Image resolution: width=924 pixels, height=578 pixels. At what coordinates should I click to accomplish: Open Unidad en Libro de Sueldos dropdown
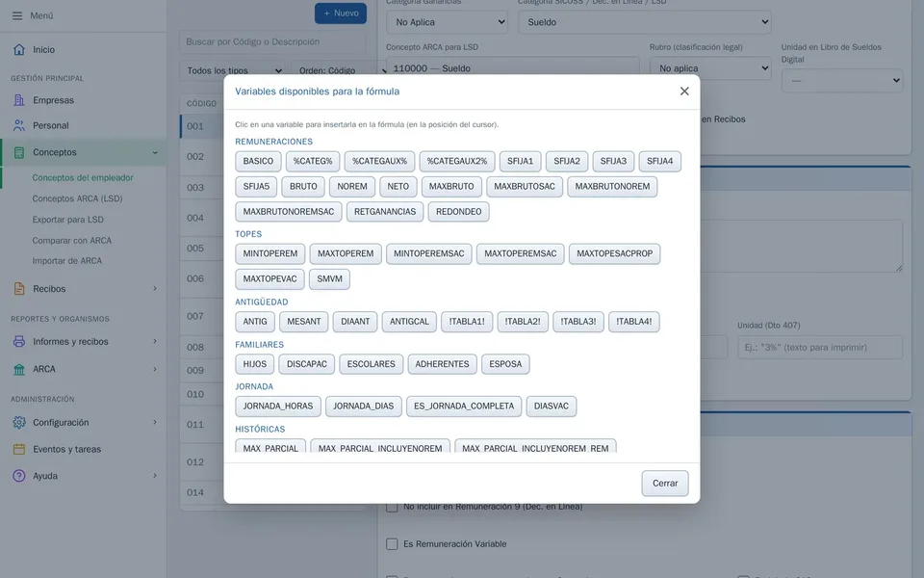coord(842,80)
